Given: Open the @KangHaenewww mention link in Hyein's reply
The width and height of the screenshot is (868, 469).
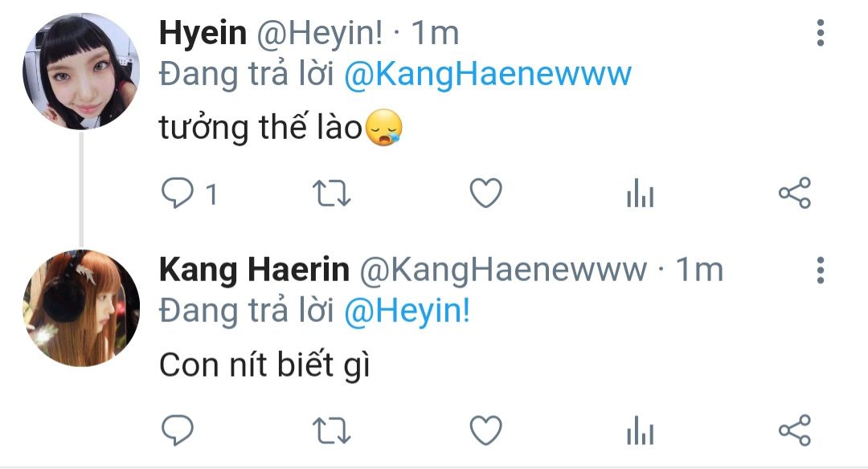Looking at the screenshot, I should 488,75.
